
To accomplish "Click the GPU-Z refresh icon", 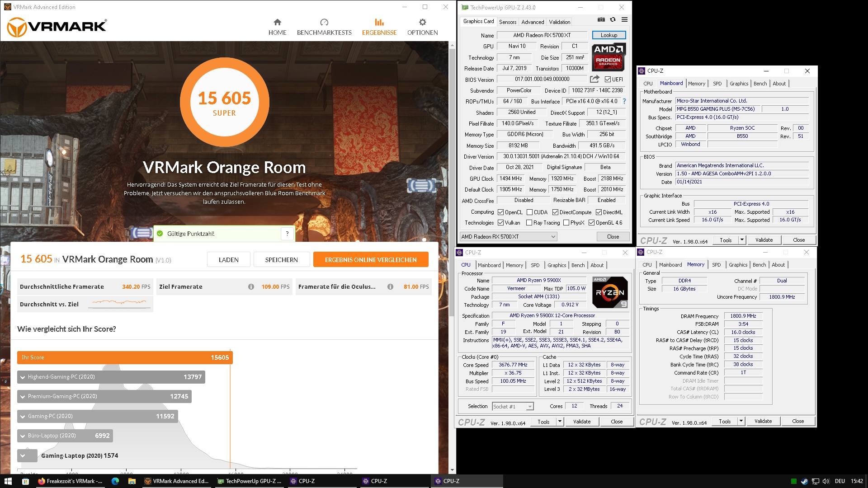I will (x=613, y=20).
